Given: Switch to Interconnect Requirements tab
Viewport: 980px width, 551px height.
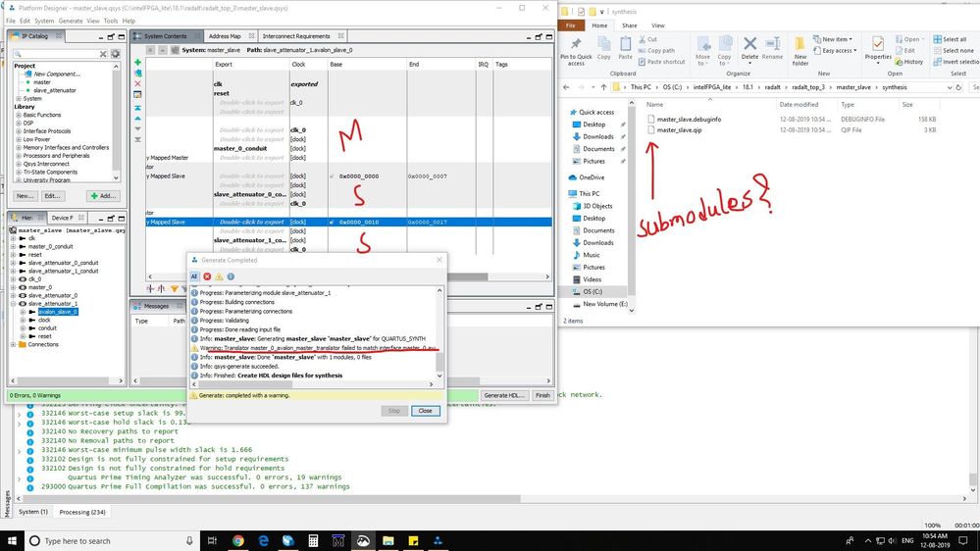Looking at the screenshot, I should pos(296,36).
